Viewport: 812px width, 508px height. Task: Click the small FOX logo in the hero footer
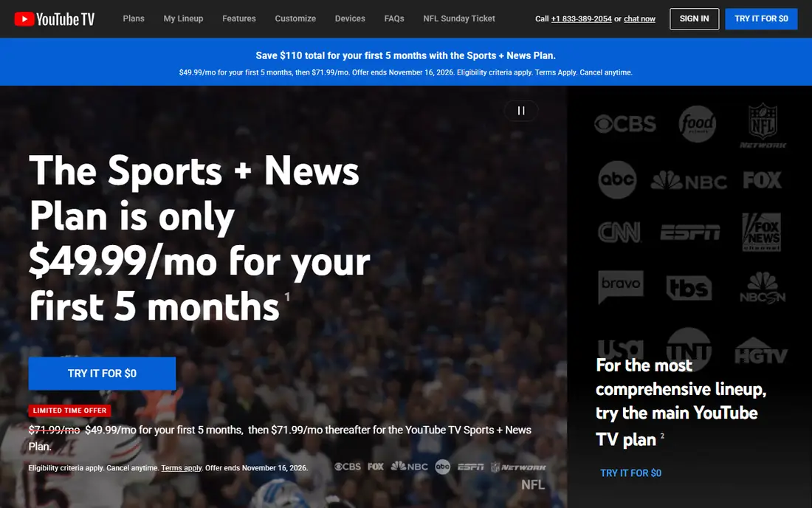click(376, 467)
